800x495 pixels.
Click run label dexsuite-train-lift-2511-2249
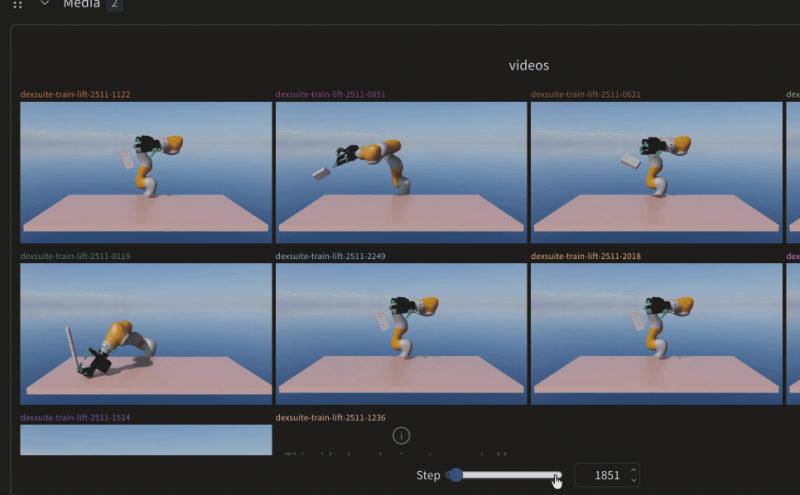click(x=330, y=256)
